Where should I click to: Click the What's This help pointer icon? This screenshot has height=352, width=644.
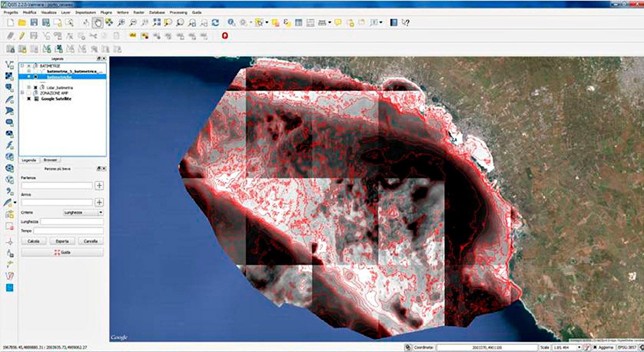click(x=405, y=22)
